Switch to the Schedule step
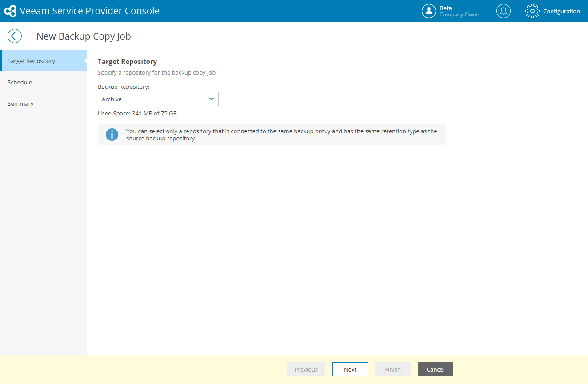Screen dimensions: 588x384 click(x=43, y=82)
